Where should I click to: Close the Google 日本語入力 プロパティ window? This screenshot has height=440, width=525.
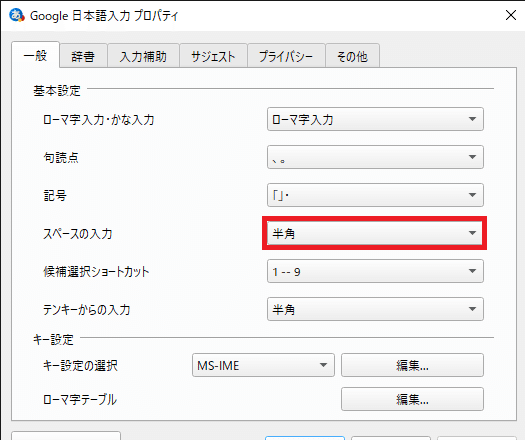pos(511,15)
